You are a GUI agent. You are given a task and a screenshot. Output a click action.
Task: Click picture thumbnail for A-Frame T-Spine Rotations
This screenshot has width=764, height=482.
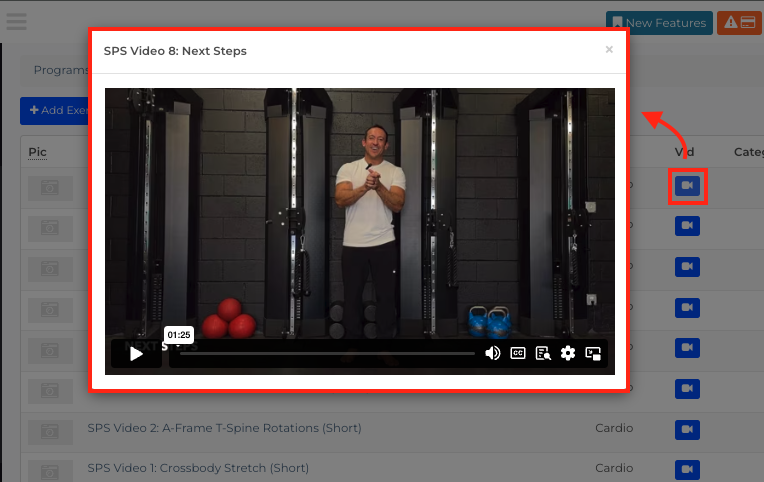50,431
